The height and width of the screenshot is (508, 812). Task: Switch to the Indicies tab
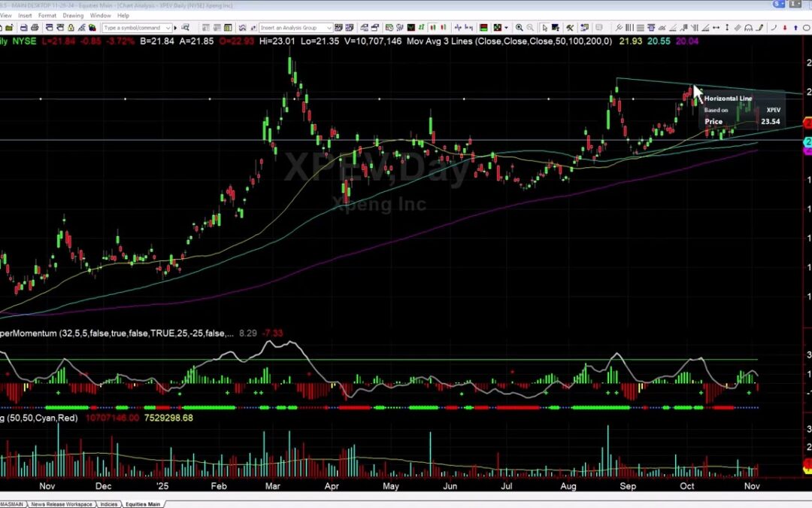[x=108, y=504]
